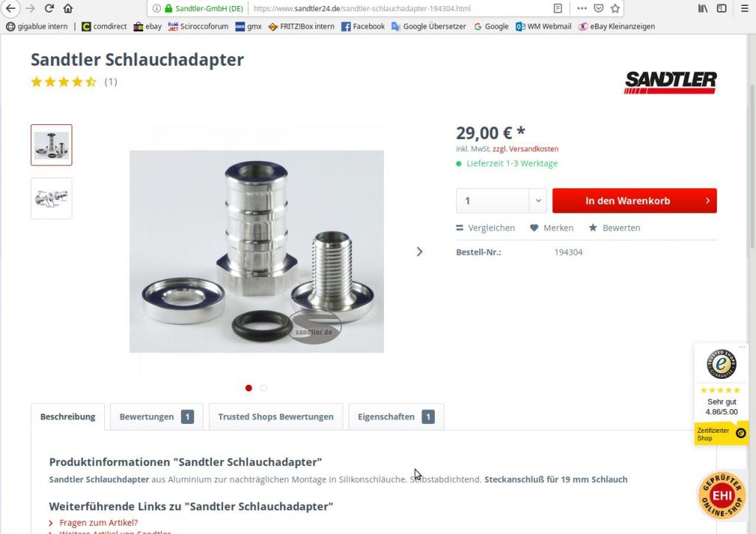Screen dimensions: 756x534
Task: Select the second image carousel dot
Action: (x=264, y=388)
